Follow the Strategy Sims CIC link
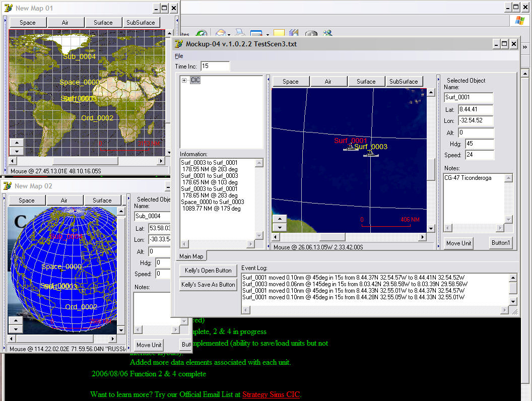532x401 pixels. pos(271,394)
